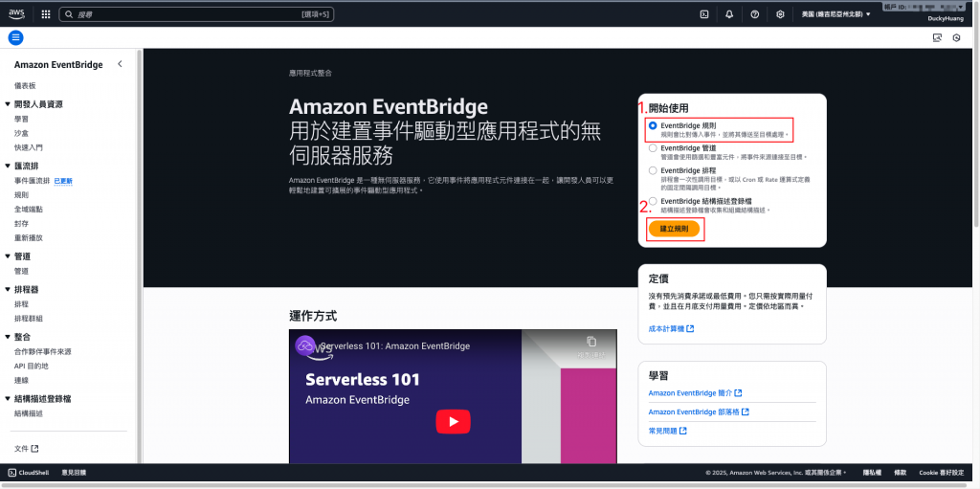Open 全域端點 in the sidebar
980x489 pixels.
[x=28, y=210]
